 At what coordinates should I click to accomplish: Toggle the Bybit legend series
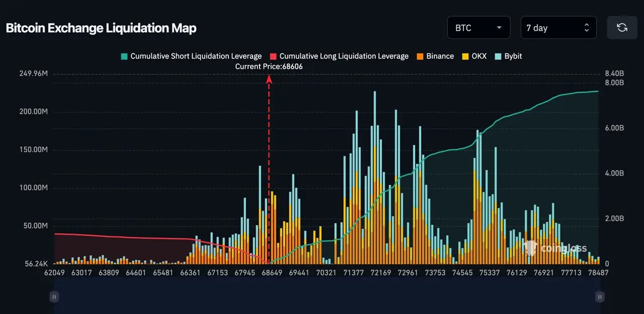tap(508, 56)
